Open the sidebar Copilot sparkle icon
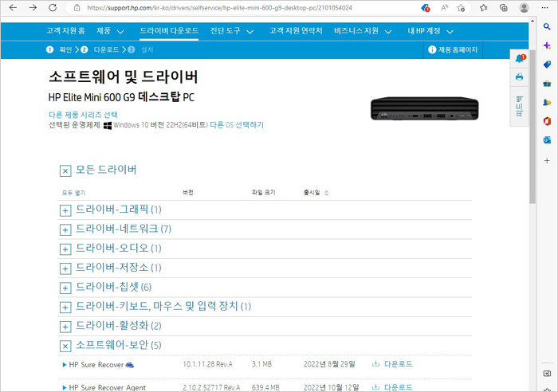Screen dimensions: 558x392 (547, 45)
